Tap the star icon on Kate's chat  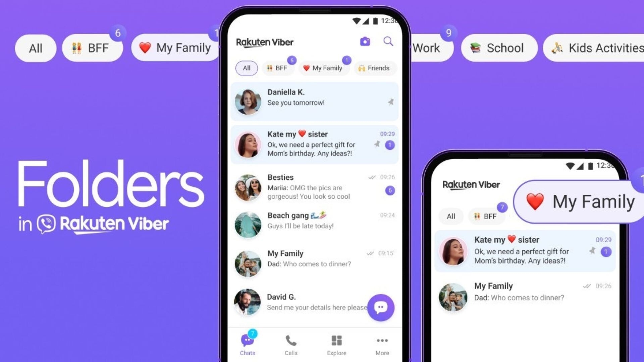pos(376,144)
